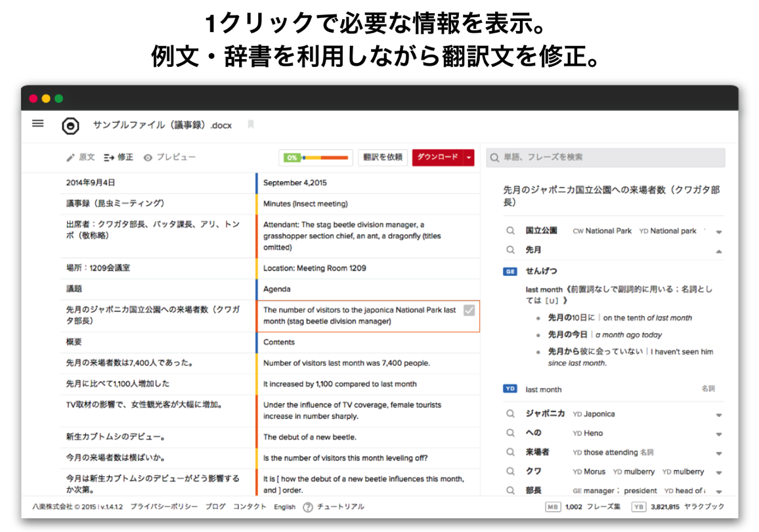Collapse the 先月 dictionary entry

click(x=719, y=252)
